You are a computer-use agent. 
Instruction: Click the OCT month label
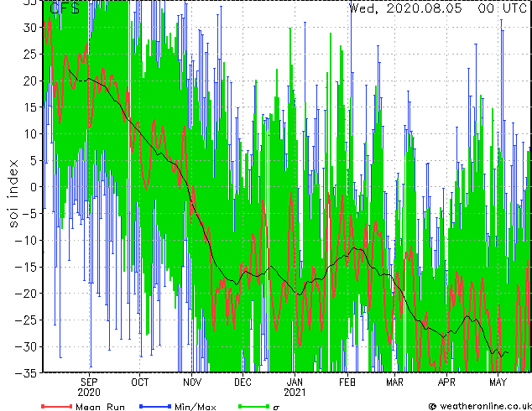[x=140, y=382]
